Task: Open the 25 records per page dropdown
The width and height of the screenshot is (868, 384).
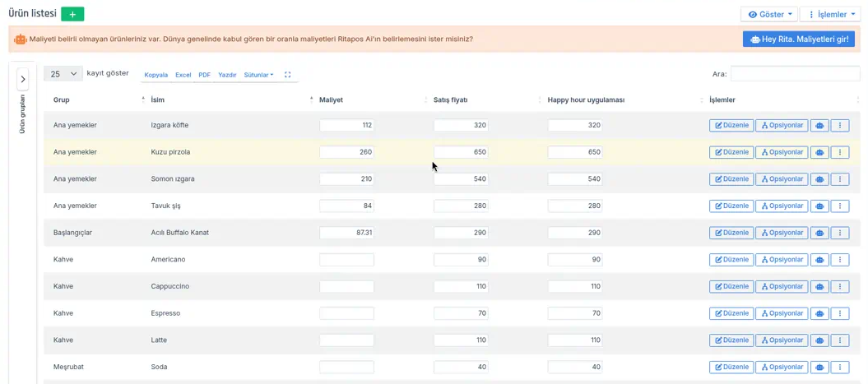Action: click(63, 73)
